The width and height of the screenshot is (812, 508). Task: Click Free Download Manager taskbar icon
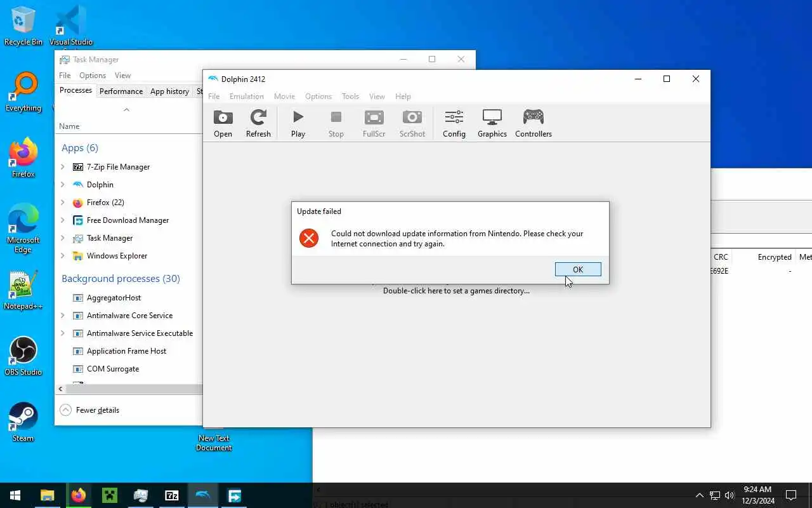coord(234,495)
